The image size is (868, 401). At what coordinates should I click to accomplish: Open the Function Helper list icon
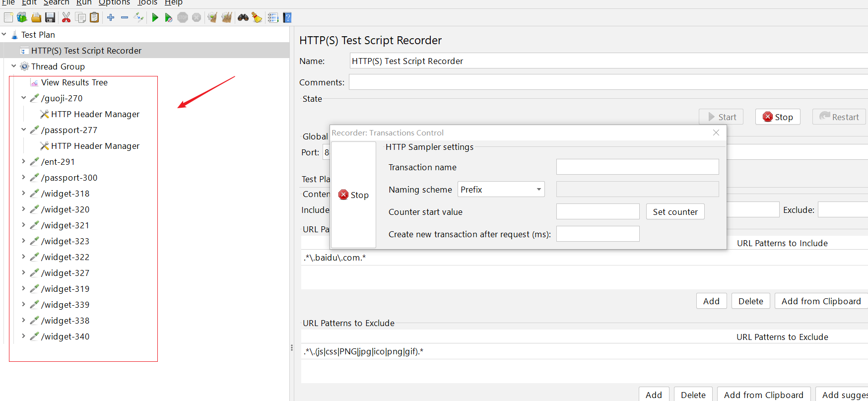tap(273, 18)
